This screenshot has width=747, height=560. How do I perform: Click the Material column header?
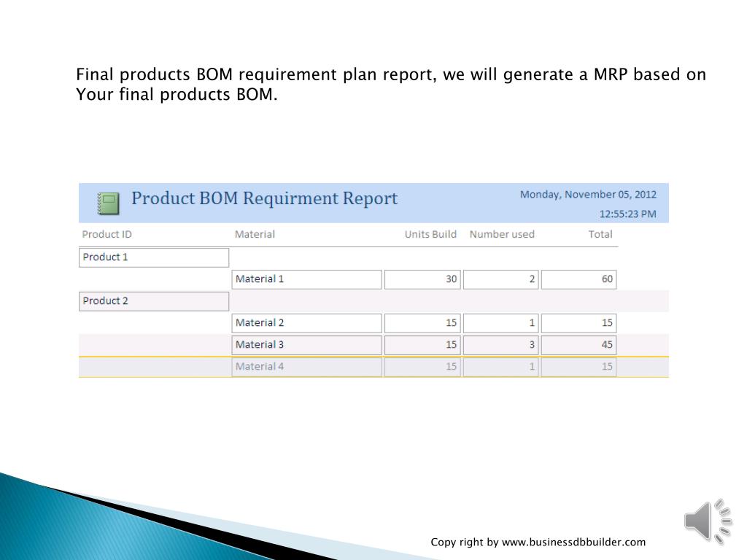[x=255, y=234]
